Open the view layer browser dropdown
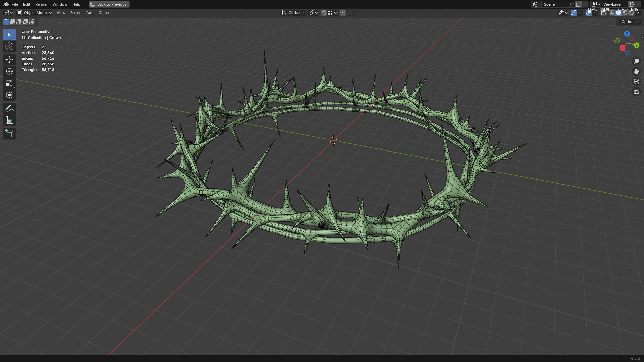This screenshot has height=362, width=644. coord(596,4)
